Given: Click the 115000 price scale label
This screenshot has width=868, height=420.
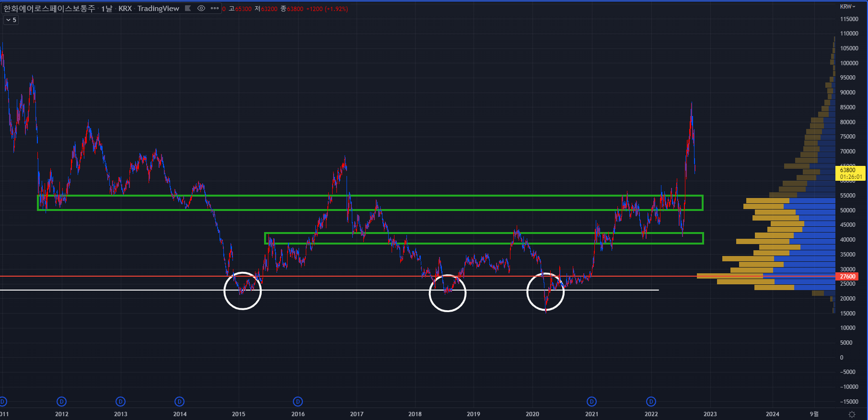Looking at the screenshot, I should pos(849,19).
